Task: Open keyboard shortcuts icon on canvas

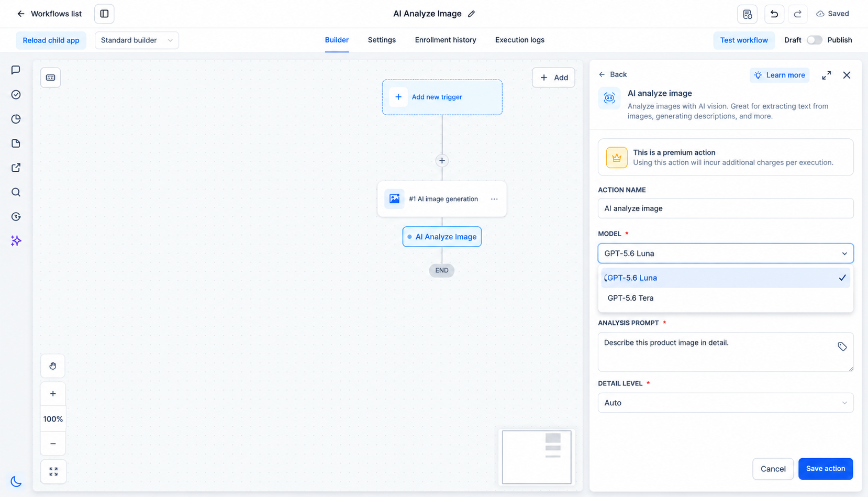Action: pos(50,78)
